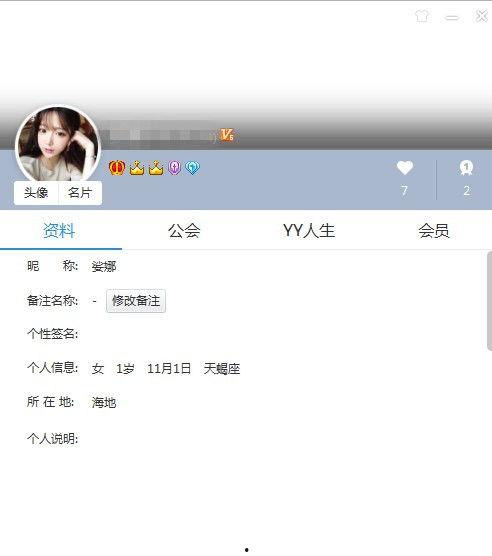Screen dimensions: 492x556
Task: Open the 会员 tab
Action: pyautogui.click(x=434, y=231)
